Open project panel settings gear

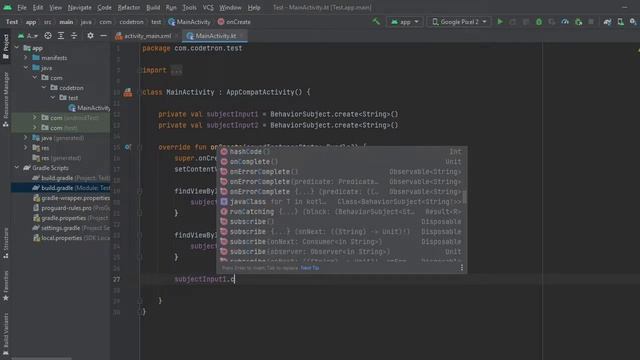click(90, 36)
